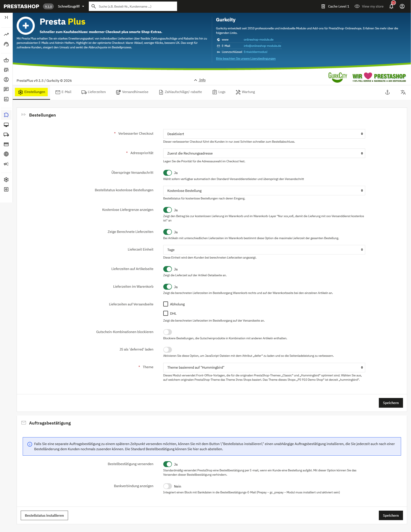Switch to the Lieferzeiten tab
Image resolution: width=411 pixels, height=532 pixels.
pyautogui.click(x=94, y=92)
